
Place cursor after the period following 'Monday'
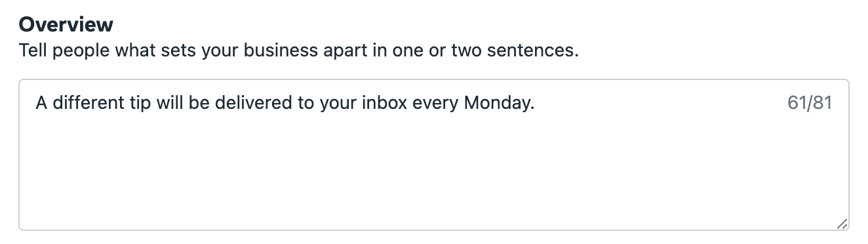[536, 104]
